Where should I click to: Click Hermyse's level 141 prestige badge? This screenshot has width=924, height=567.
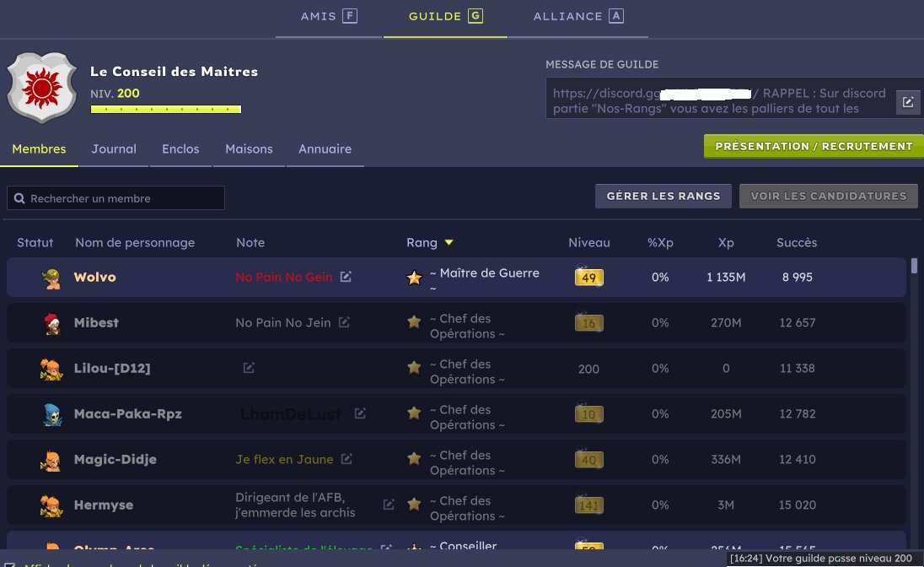pyautogui.click(x=588, y=505)
